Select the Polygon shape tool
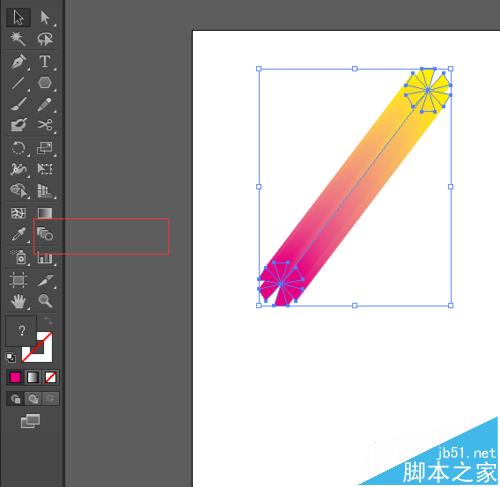Screen dimensions: 500x487 [45, 83]
